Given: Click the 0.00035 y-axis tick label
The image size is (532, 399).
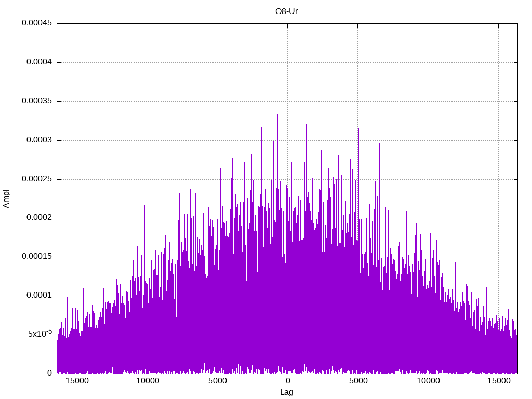Looking at the screenshot, I should tap(37, 101).
